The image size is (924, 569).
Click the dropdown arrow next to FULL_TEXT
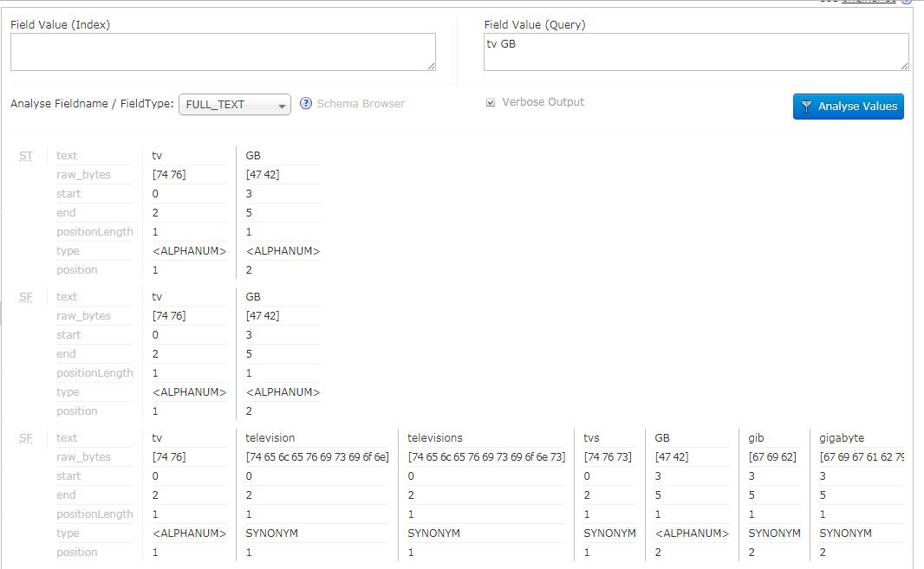[283, 103]
